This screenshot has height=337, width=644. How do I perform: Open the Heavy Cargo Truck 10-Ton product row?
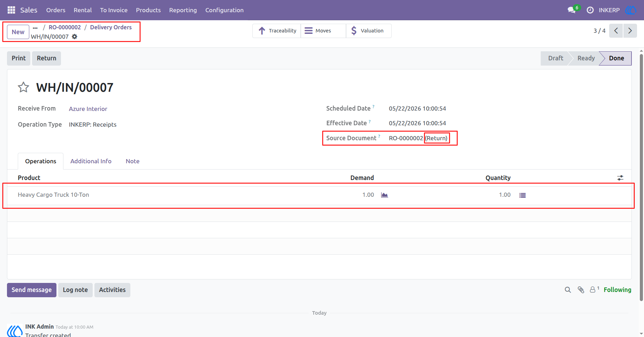coord(319,195)
